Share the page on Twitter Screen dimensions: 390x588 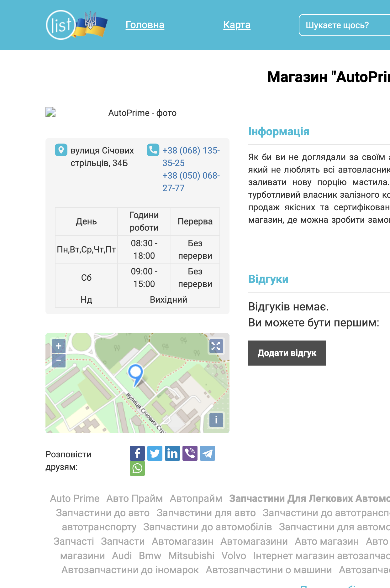(155, 453)
